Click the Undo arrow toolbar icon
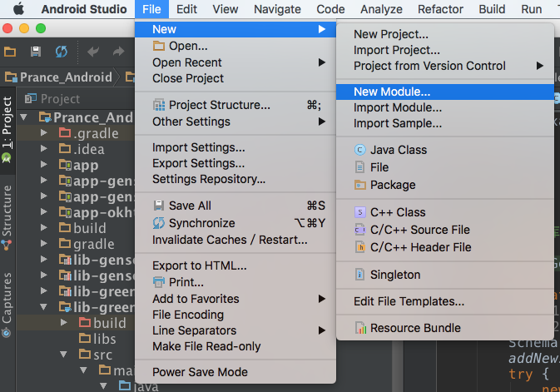The height and width of the screenshot is (392, 560). point(93,52)
